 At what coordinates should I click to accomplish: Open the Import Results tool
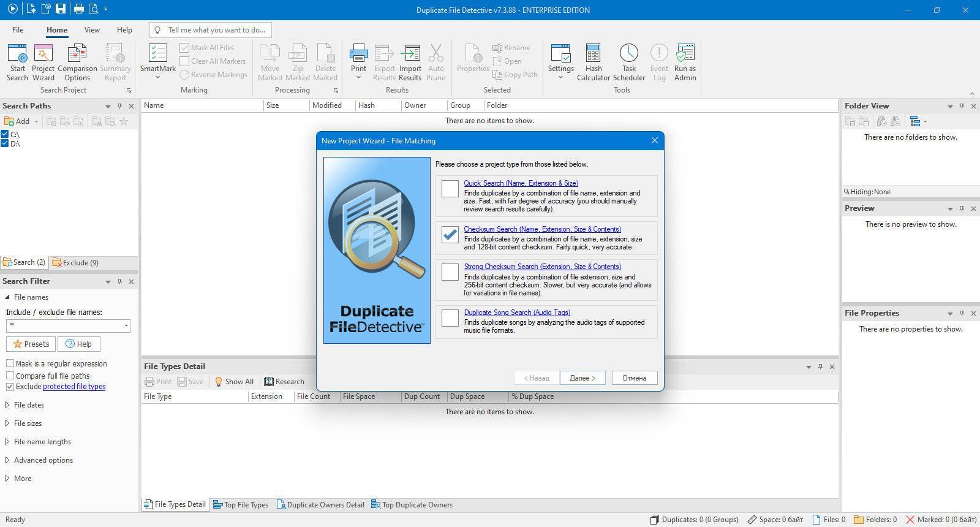[410, 53]
